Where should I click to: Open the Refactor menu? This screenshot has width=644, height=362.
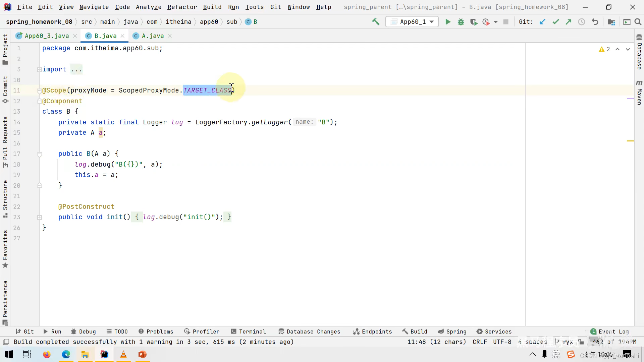(182, 7)
